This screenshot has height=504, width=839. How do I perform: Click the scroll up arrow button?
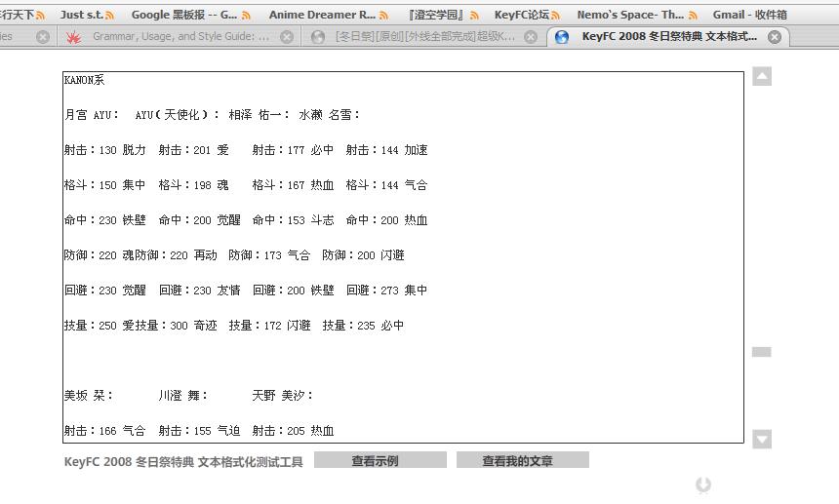762,76
